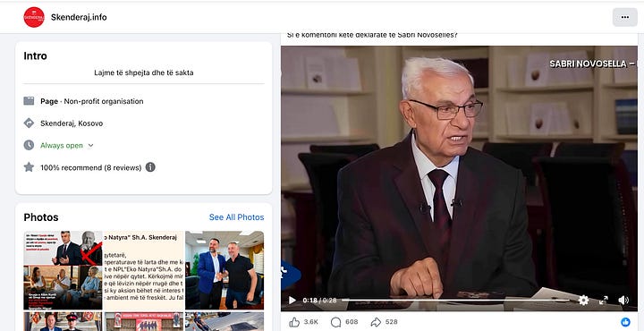644x331 pixels.
Task: Click the reviews star icon
Action: click(x=29, y=167)
